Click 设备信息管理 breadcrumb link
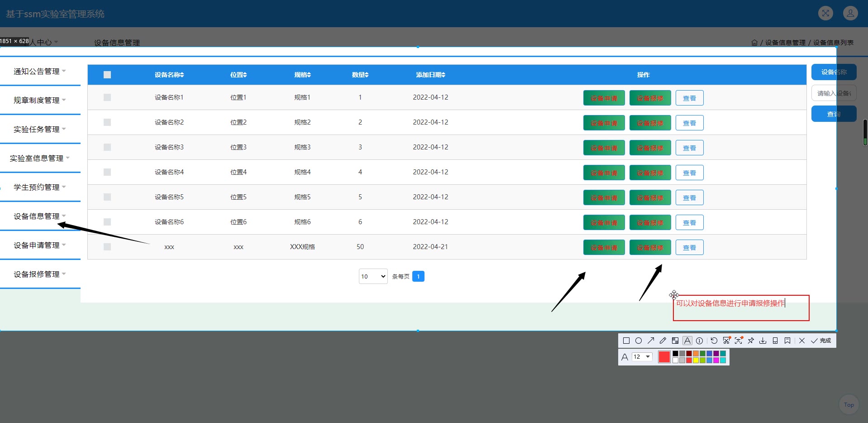The width and height of the screenshot is (868, 423). pyautogui.click(x=785, y=43)
